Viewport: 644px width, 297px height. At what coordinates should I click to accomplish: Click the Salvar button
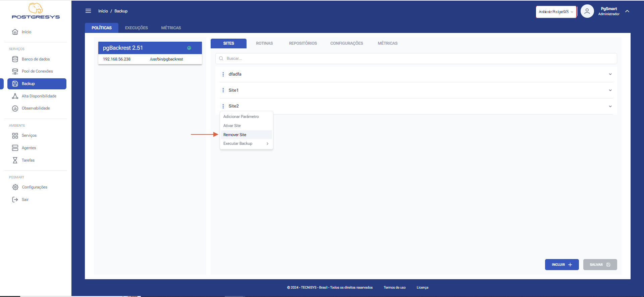(x=600, y=265)
